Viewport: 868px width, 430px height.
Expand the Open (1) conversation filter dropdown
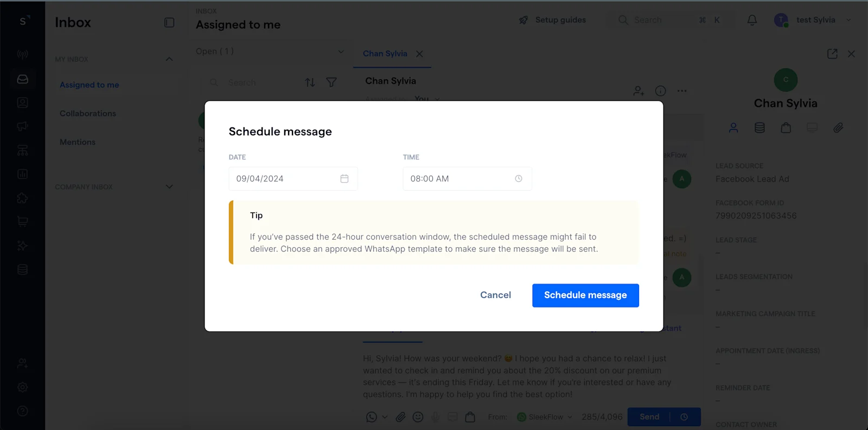coord(270,51)
